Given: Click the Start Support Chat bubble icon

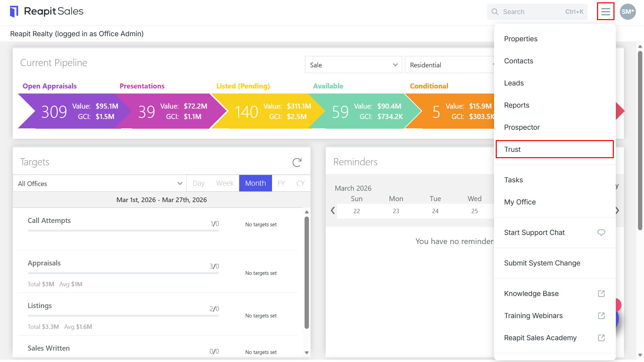Looking at the screenshot, I should coord(601,233).
